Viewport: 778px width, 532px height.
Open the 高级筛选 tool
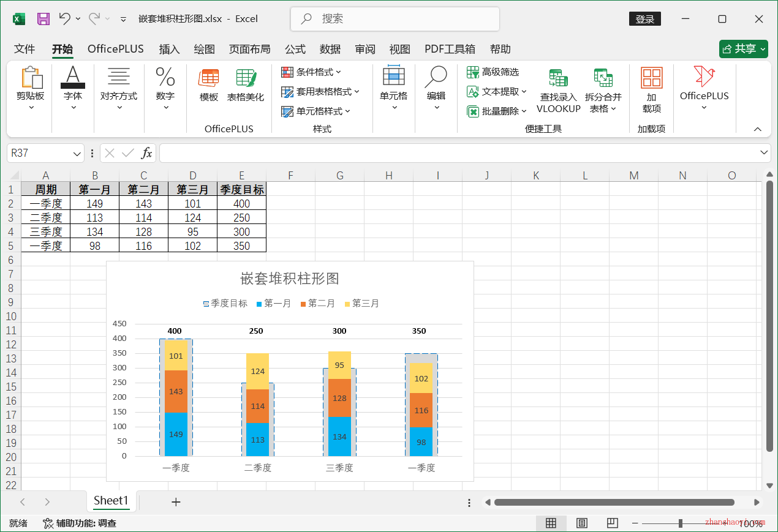493,72
